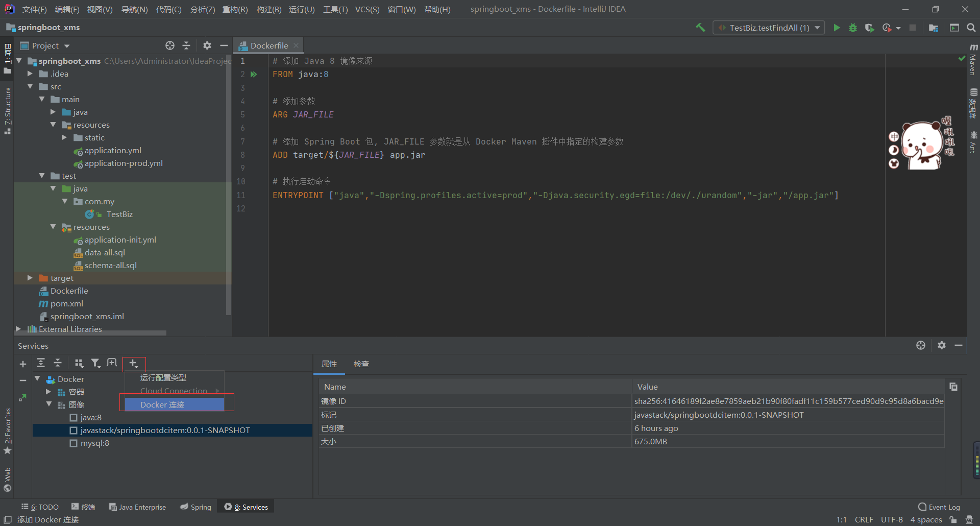The width and height of the screenshot is (980, 526).
Task: Toggle javastack/springbootdcitem image checkbox
Action: [x=73, y=431]
